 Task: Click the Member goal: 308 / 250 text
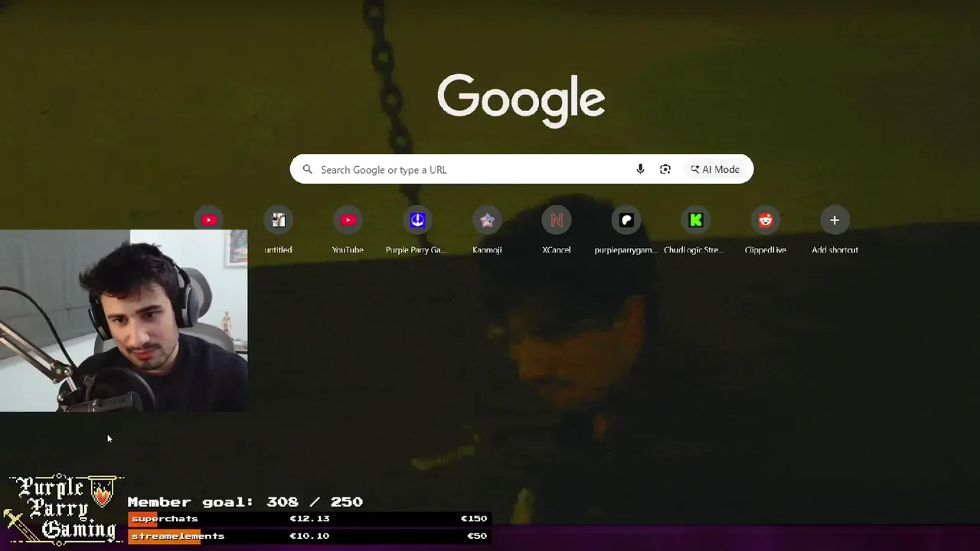pyautogui.click(x=245, y=502)
